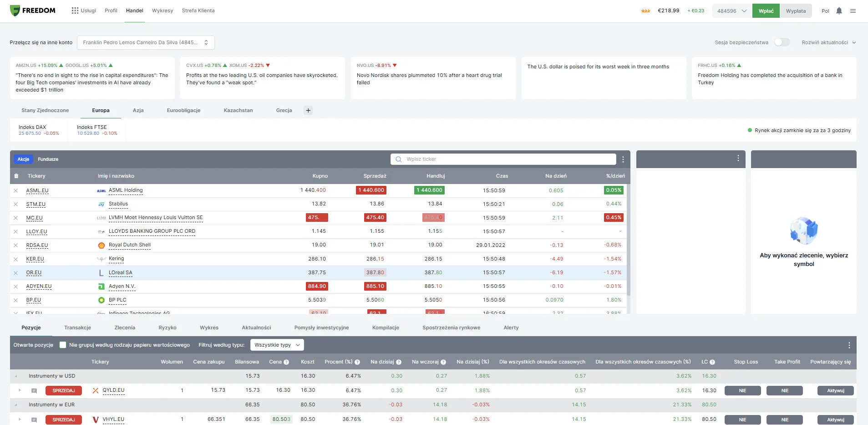This screenshot has height=425, width=868.
Task: Toggle the Sesja bezpieczeństwa switch
Action: tap(782, 42)
